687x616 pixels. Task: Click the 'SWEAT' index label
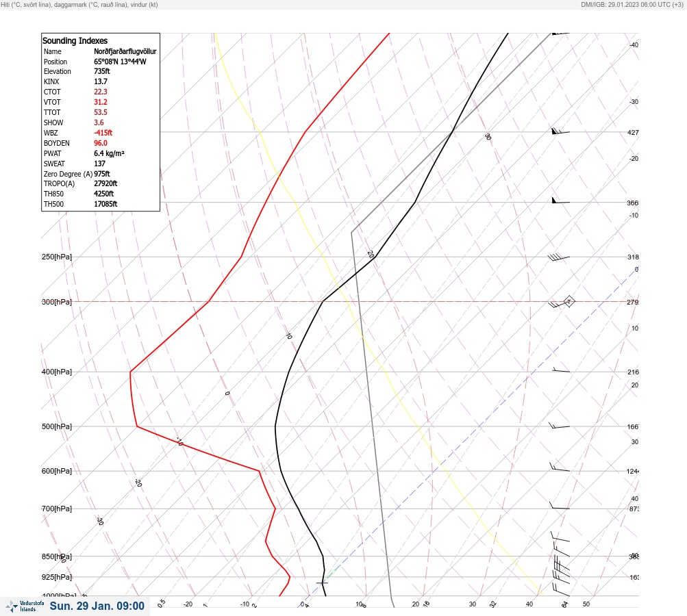[54, 164]
